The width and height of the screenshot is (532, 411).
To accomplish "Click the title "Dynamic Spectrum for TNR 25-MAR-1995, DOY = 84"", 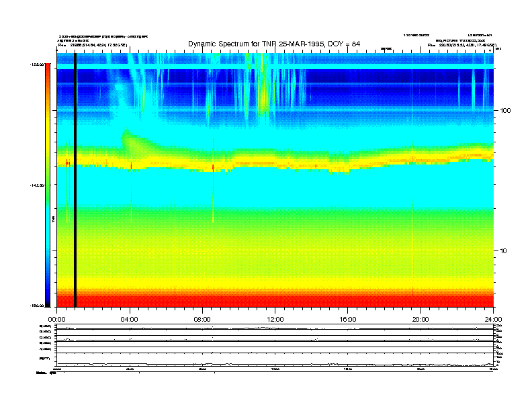I will tap(274, 44).
